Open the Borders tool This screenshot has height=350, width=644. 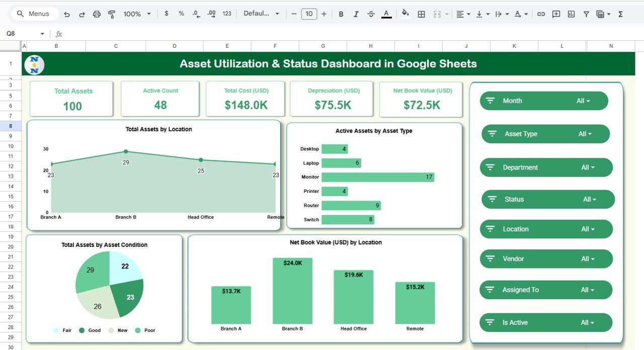click(422, 14)
